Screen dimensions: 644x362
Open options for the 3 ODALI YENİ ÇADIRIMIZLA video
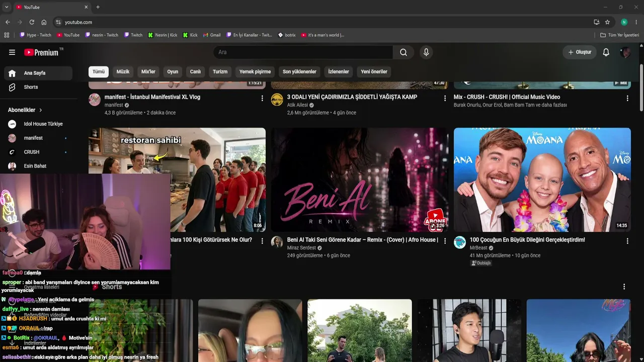445,99
